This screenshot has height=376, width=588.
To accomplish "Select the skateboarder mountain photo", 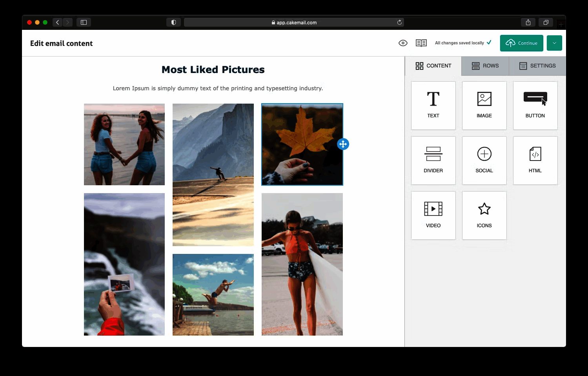I will click(x=213, y=175).
